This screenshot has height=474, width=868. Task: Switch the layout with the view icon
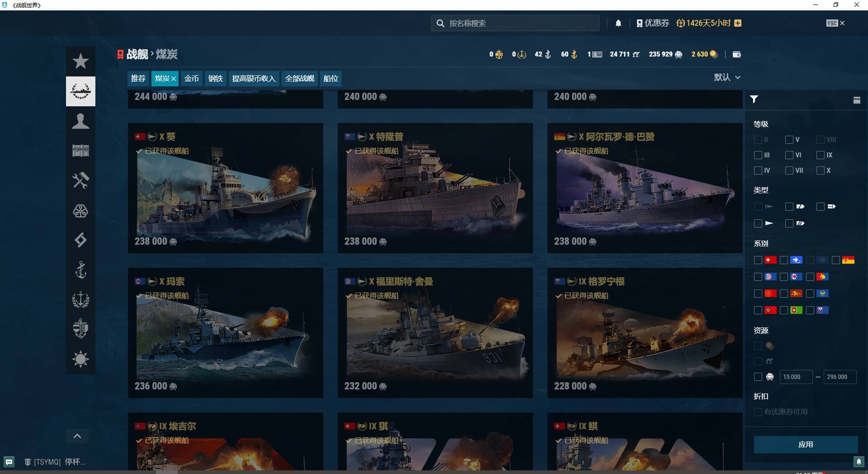[x=856, y=100]
